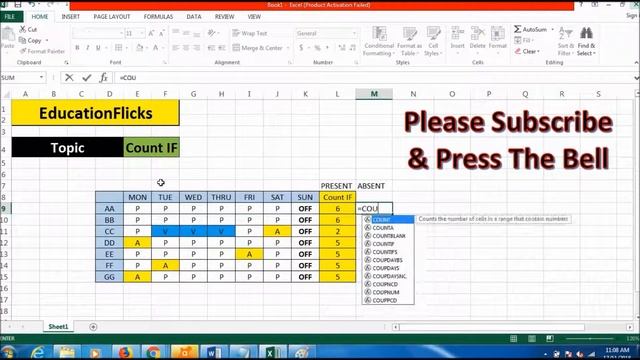Open Firefox from the taskbar

point(124,352)
